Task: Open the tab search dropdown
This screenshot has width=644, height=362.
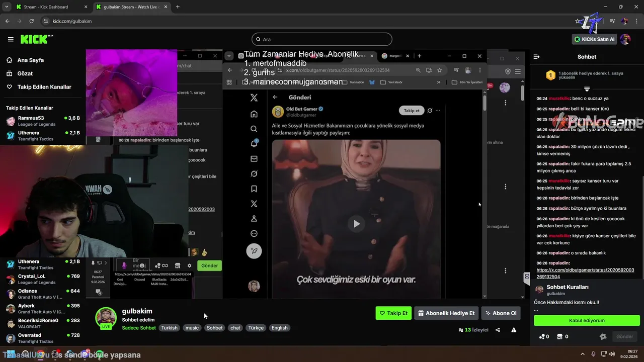Action: click(x=7, y=7)
